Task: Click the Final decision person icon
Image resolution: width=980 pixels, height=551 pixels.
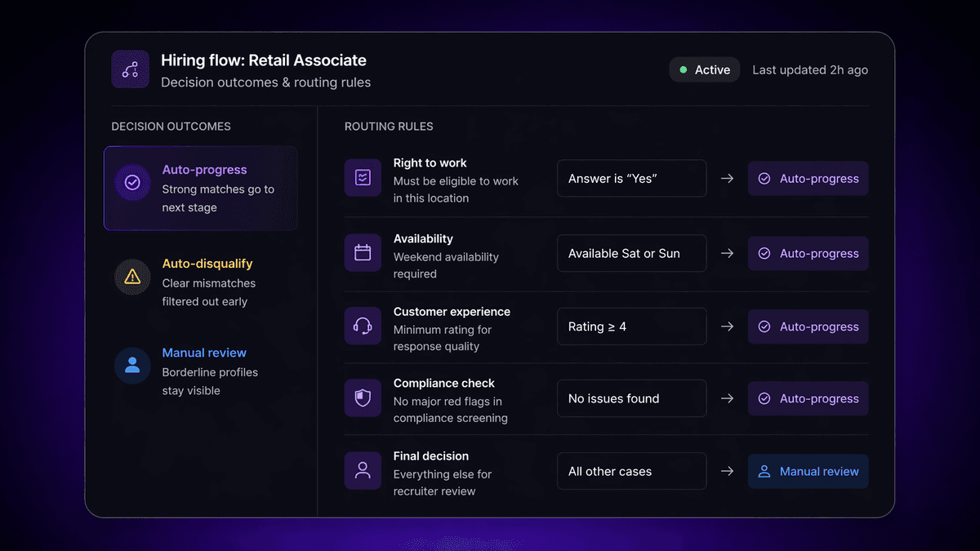Action: pyautogui.click(x=363, y=470)
